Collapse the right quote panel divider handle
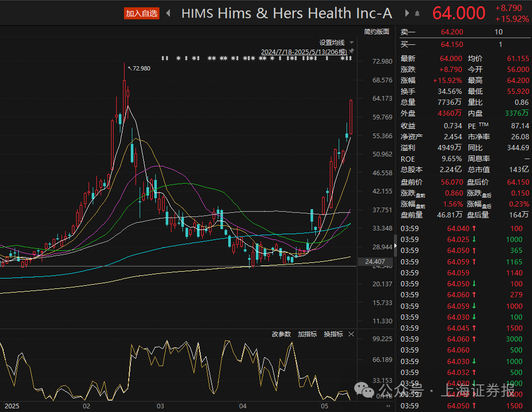Viewport: 532px width, 412px height. pos(394,241)
